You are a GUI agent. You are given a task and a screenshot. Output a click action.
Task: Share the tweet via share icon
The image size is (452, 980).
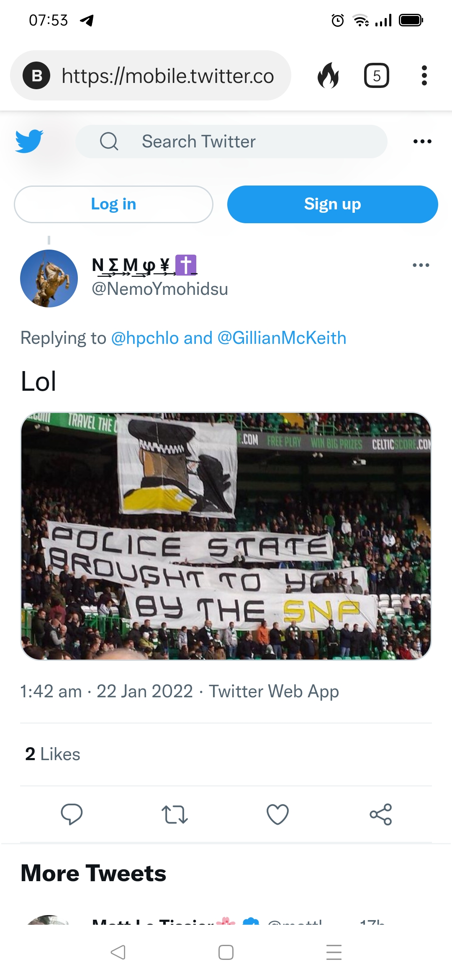click(x=380, y=814)
